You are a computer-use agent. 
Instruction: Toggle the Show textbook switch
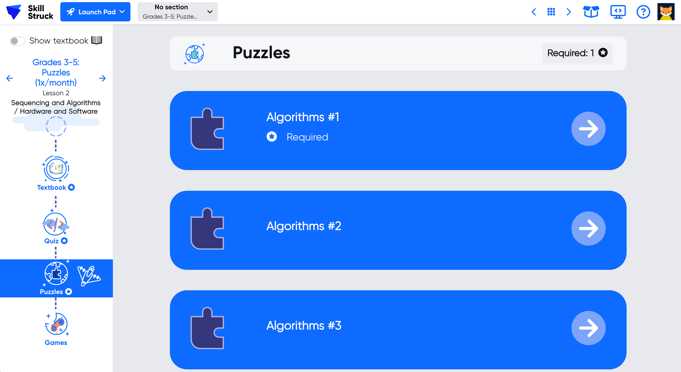[x=17, y=41]
